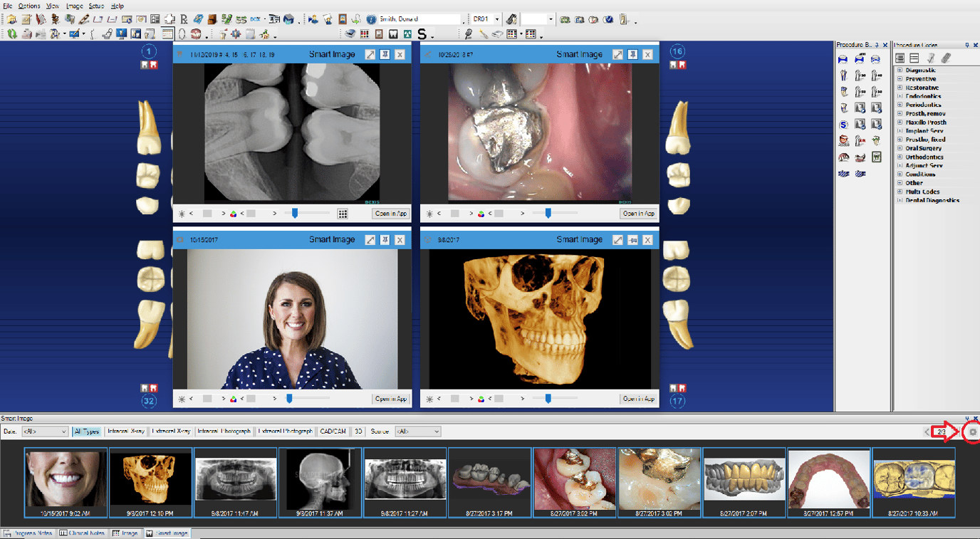Click the brightness slider on the bitewing x-ray panel

coord(294,212)
